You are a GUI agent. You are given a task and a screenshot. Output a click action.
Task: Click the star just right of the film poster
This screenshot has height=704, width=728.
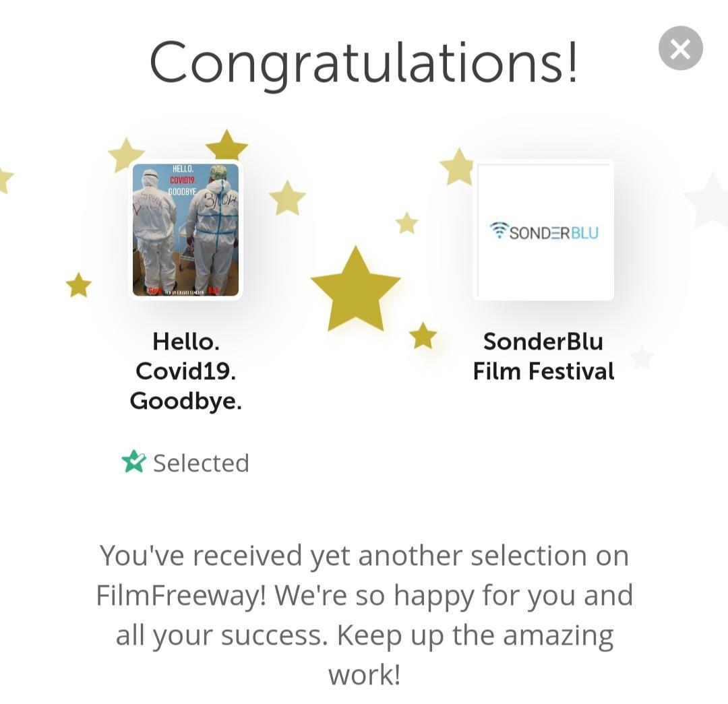click(287, 198)
